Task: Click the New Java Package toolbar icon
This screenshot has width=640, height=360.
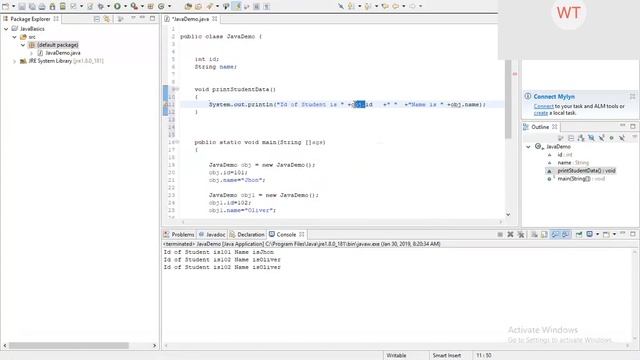Action: pyautogui.click(x=151, y=6)
